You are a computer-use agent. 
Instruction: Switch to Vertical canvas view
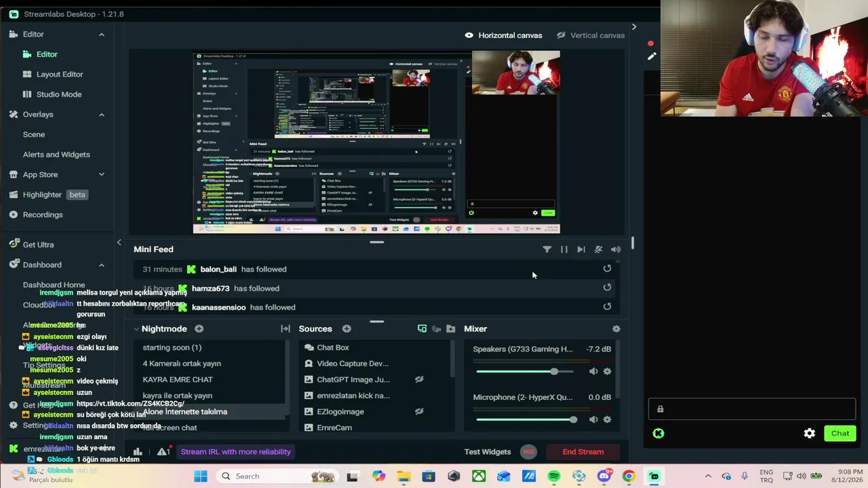tap(591, 35)
